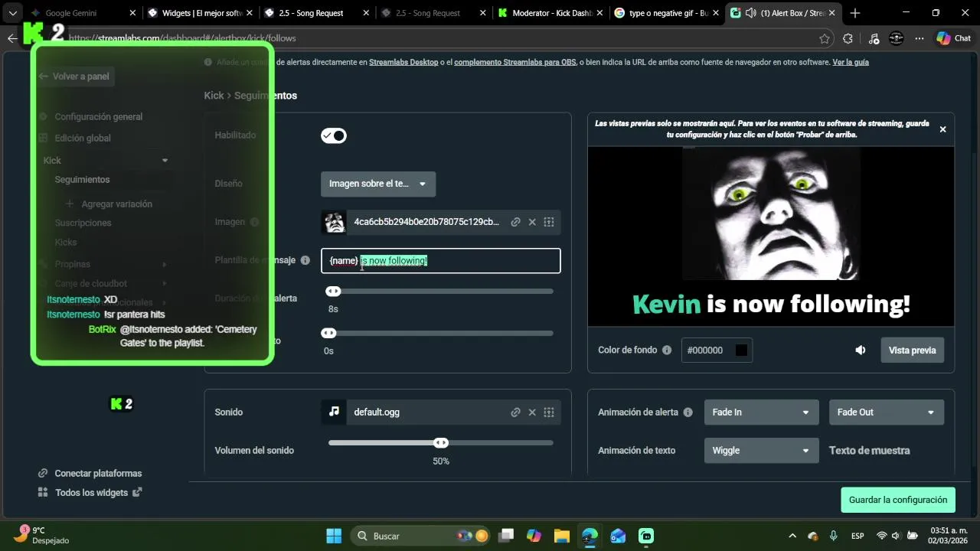Image resolution: width=980 pixels, height=551 pixels.
Task: Open the Fade In animation dropdown
Action: (x=762, y=412)
